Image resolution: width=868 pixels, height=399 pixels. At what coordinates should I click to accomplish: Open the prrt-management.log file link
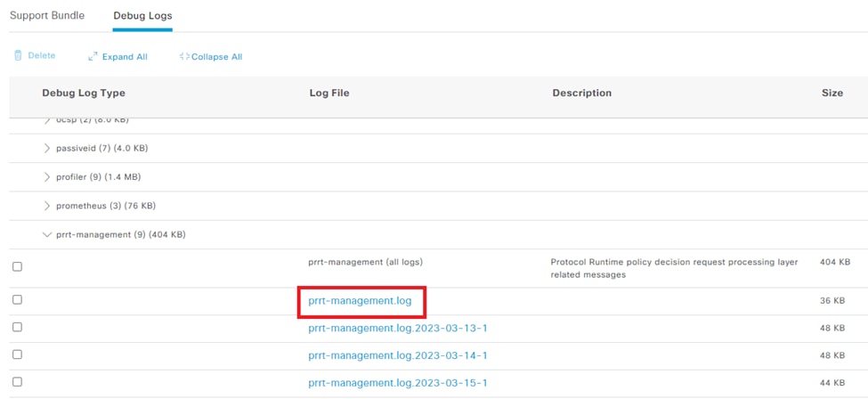click(x=360, y=301)
